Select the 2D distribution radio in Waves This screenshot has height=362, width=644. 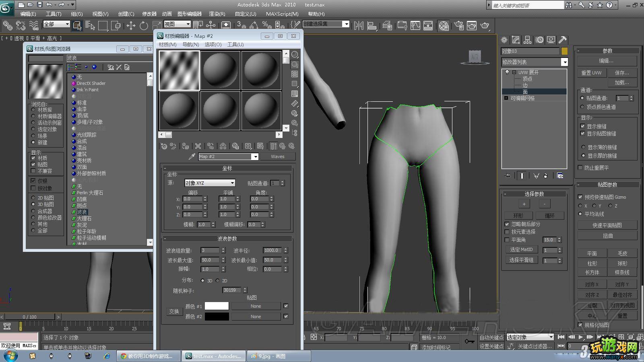(x=218, y=281)
